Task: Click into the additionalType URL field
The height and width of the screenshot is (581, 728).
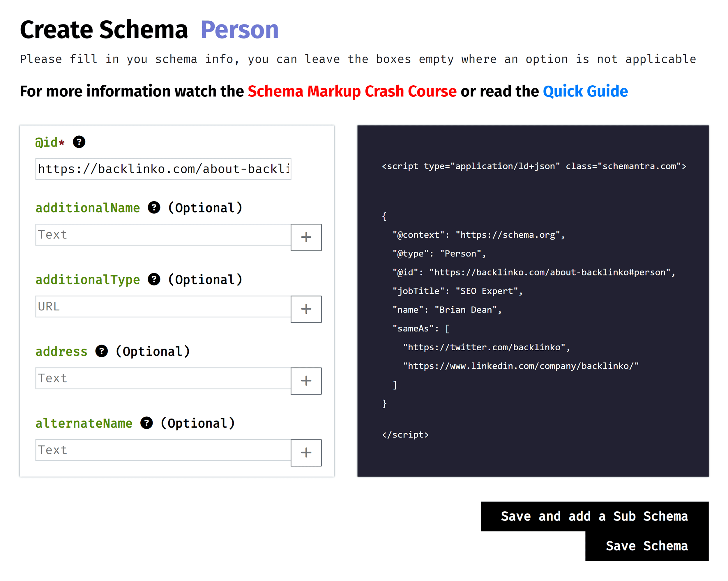Action: pos(163,307)
